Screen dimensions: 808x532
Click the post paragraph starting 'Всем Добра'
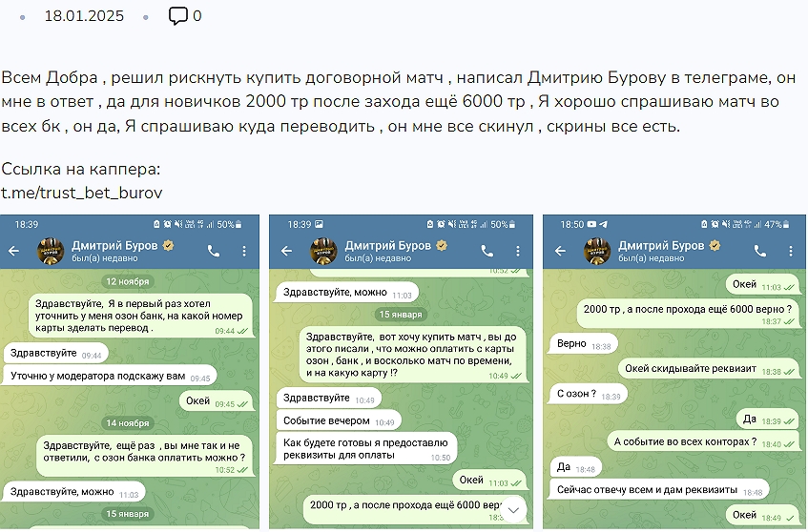click(x=399, y=101)
